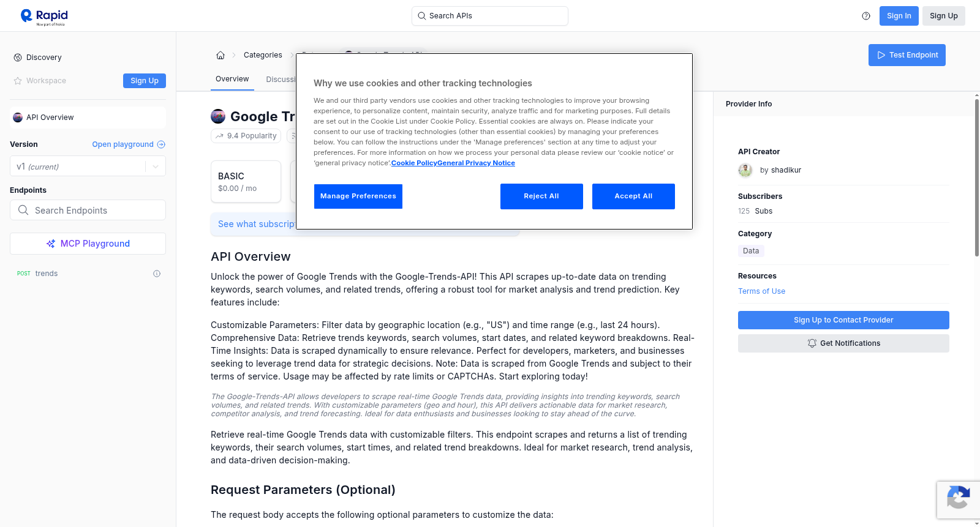Click Reject All cookies
This screenshot has width=980, height=527.
coord(541,196)
